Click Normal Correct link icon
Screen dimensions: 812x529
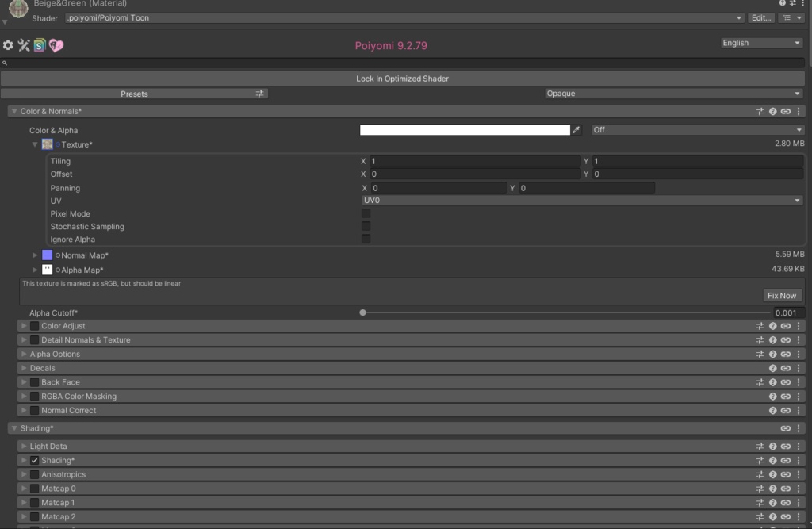coord(786,410)
